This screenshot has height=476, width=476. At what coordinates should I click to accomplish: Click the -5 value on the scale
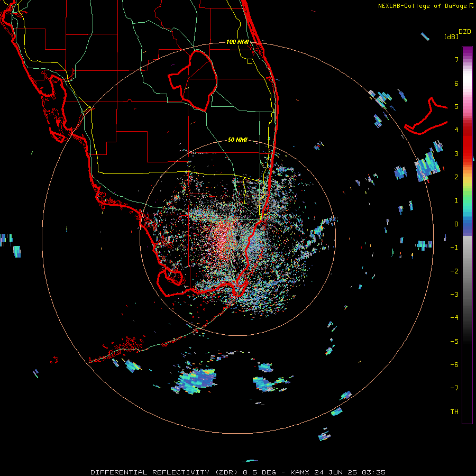click(454, 341)
